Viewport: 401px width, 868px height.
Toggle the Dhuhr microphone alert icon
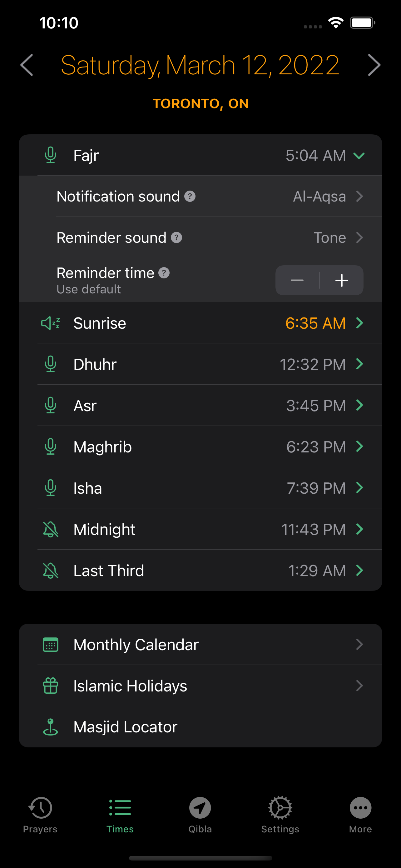pyautogui.click(x=51, y=364)
